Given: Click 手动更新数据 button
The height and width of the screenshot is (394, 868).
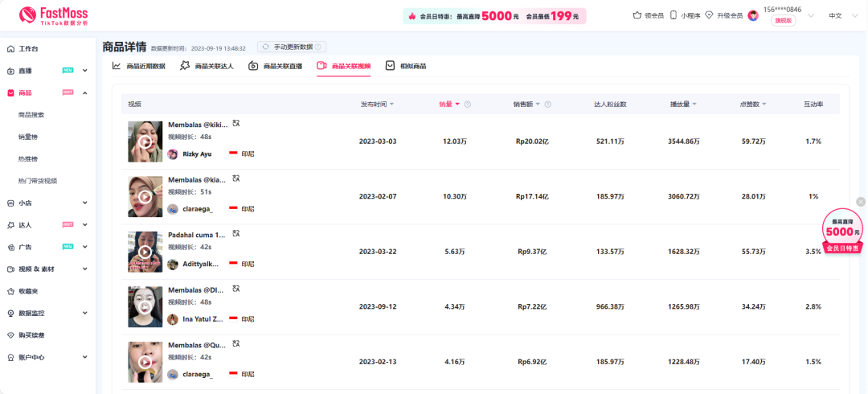Looking at the screenshot, I should pyautogui.click(x=292, y=47).
